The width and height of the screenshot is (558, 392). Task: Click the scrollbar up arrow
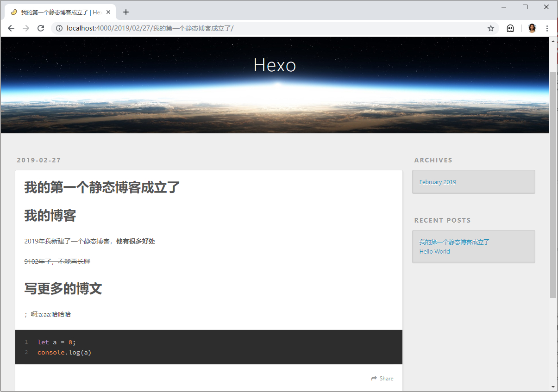tap(553, 41)
